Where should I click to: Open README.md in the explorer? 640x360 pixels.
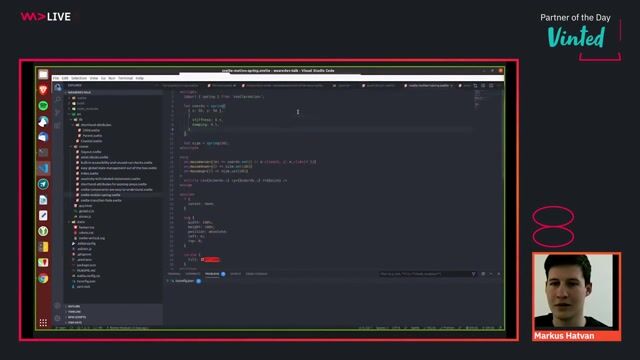86,271
